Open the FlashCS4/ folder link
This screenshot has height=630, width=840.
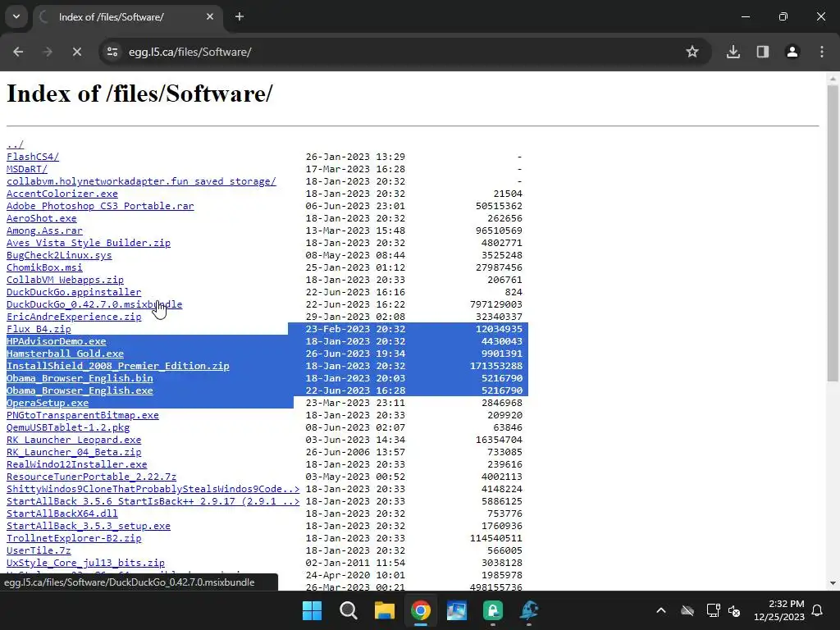[33, 157]
